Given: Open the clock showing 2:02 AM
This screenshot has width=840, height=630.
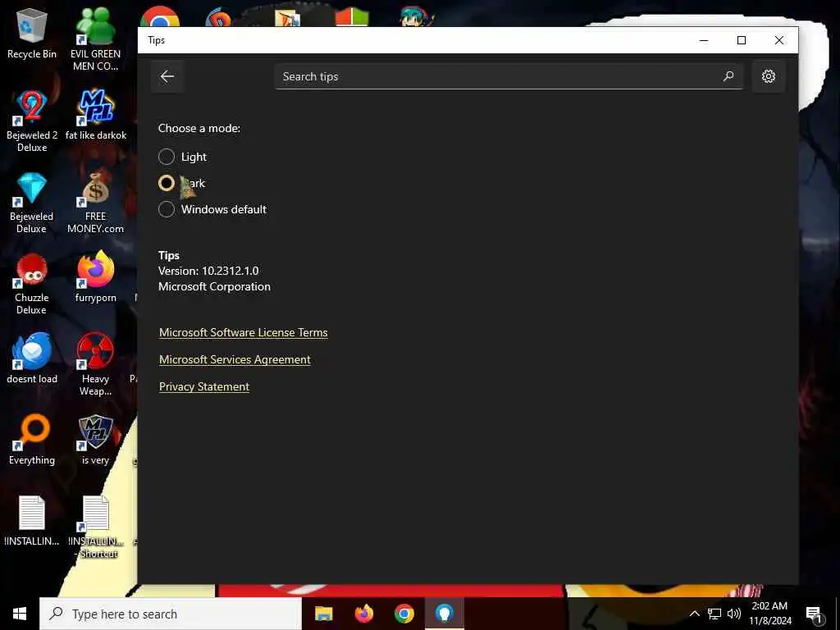Looking at the screenshot, I should 769,614.
